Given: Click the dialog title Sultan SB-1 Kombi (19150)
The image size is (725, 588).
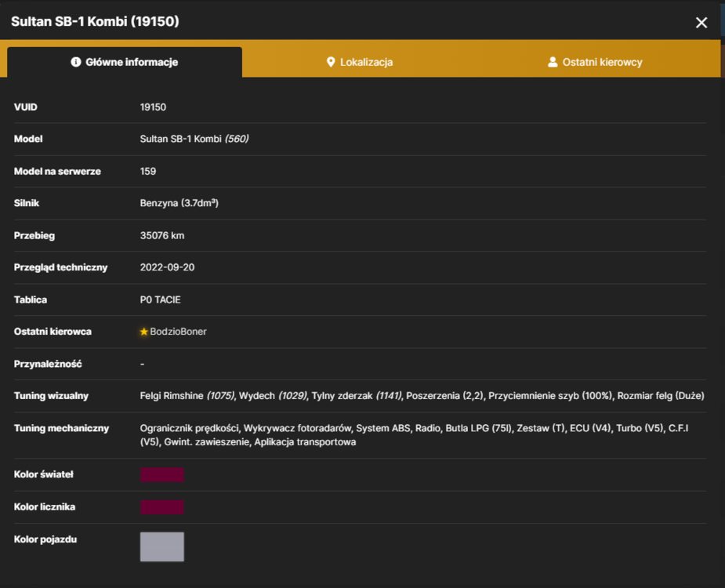Looking at the screenshot, I should pyautogui.click(x=95, y=22).
